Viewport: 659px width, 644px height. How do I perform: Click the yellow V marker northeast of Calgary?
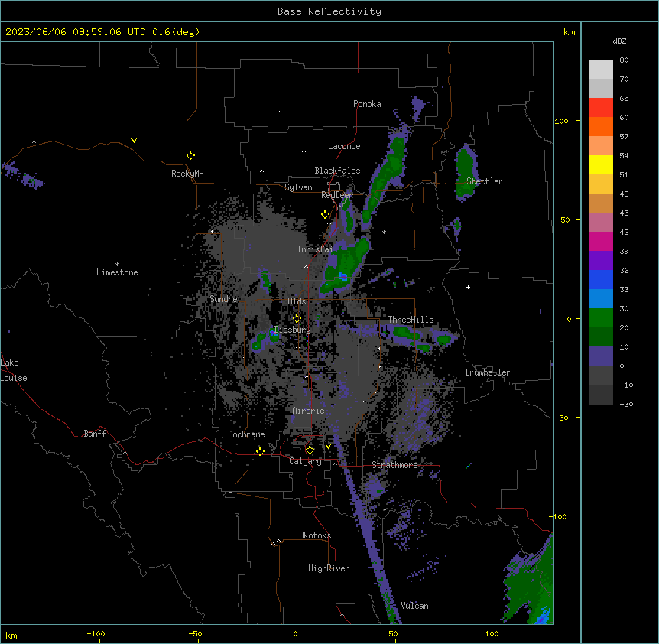(x=328, y=447)
